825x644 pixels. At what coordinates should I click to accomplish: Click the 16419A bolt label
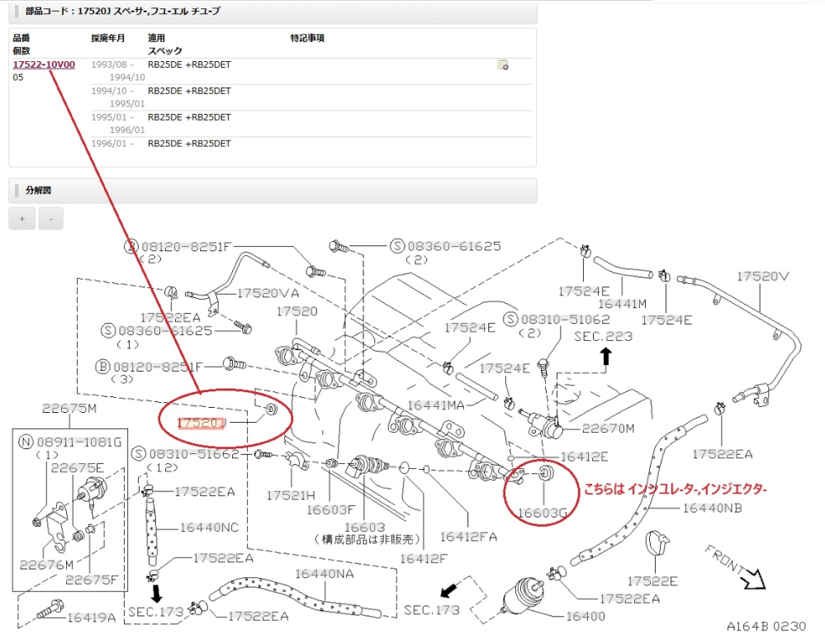coord(91,618)
